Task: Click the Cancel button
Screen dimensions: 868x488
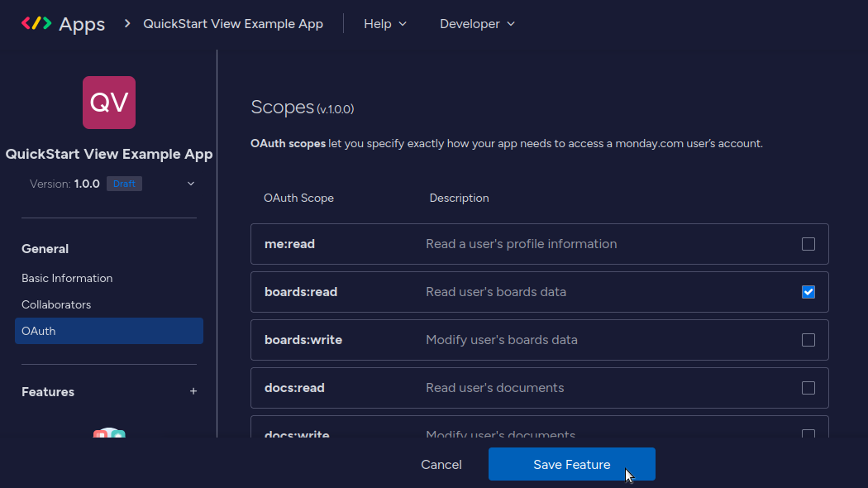Action: (441, 465)
